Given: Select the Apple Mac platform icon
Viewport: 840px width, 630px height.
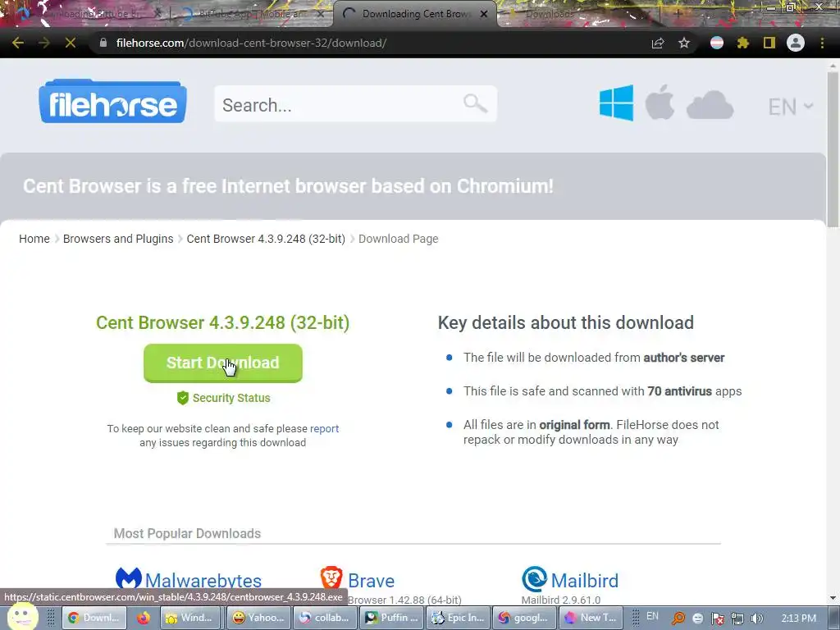Looking at the screenshot, I should click(660, 102).
